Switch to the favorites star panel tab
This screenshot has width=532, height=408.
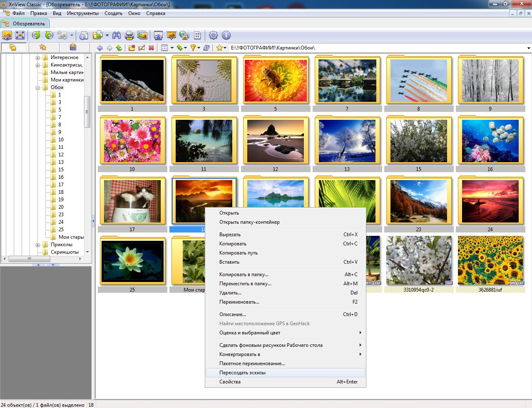43,47
